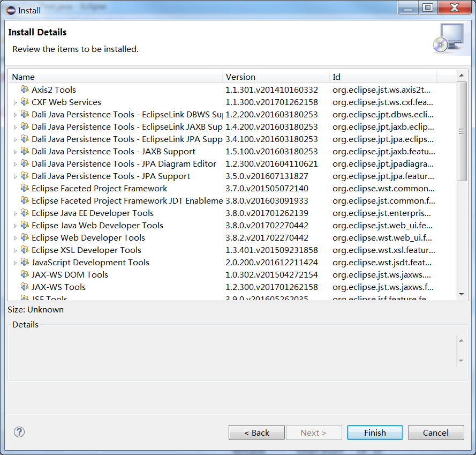Open help with the question mark icon

(19, 432)
